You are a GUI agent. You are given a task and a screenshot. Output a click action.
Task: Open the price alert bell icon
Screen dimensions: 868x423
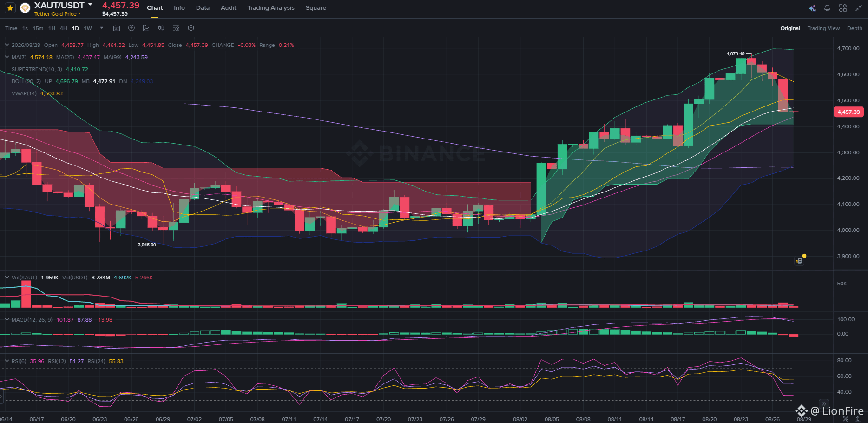[827, 8]
